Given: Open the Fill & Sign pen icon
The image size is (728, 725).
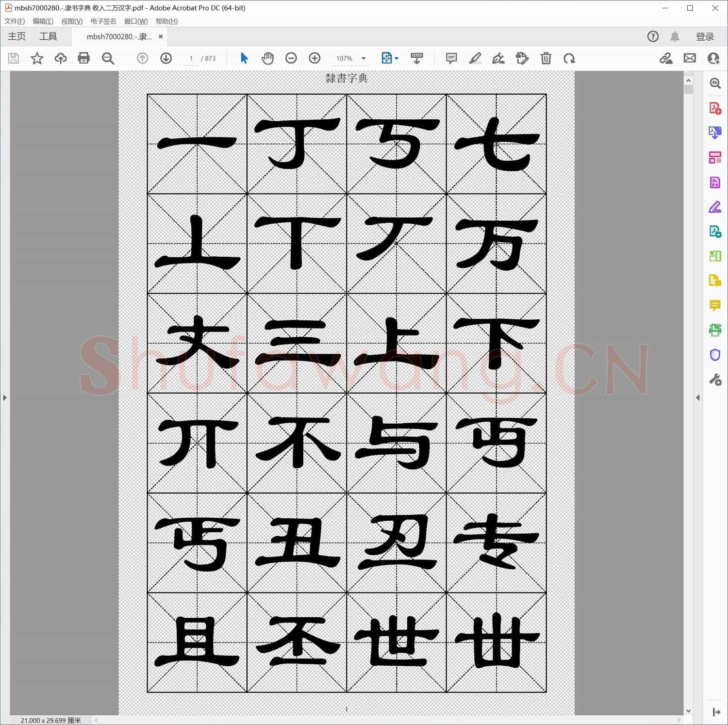Looking at the screenshot, I should coord(499,58).
